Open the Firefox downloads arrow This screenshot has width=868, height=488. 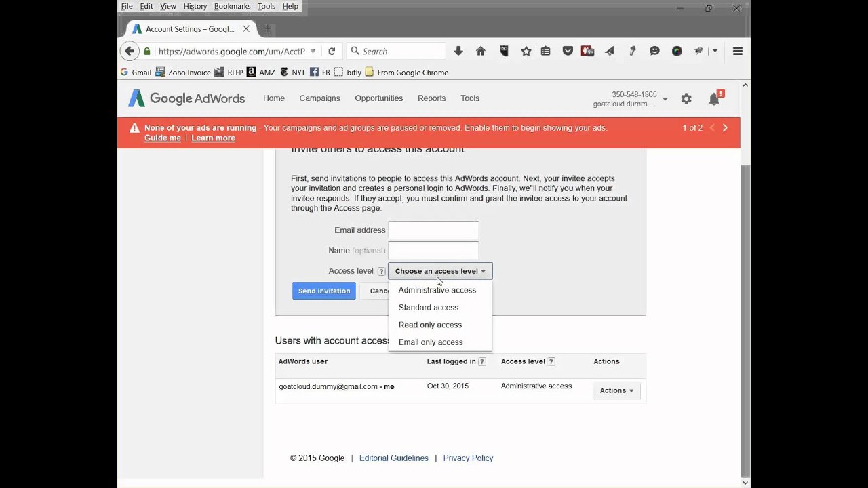click(458, 51)
